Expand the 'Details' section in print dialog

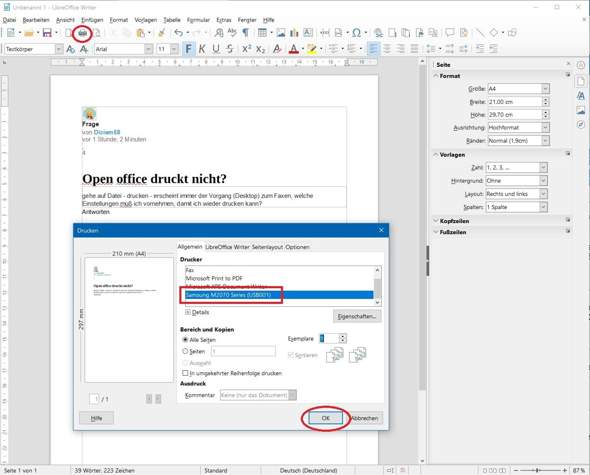[x=188, y=312]
